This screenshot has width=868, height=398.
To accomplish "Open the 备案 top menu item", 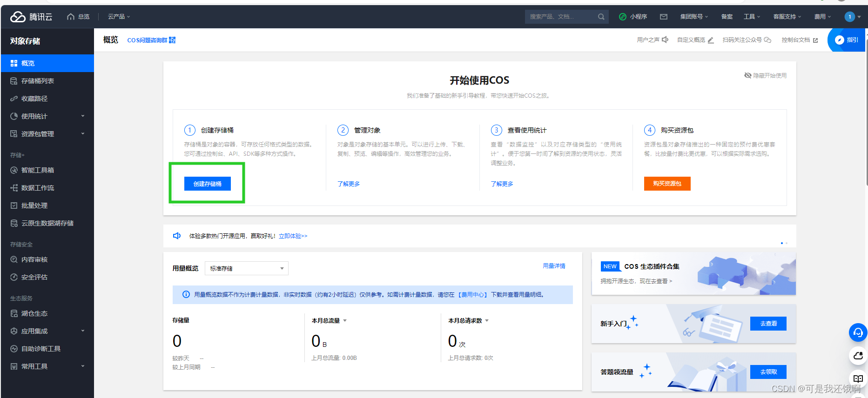I will coord(727,17).
